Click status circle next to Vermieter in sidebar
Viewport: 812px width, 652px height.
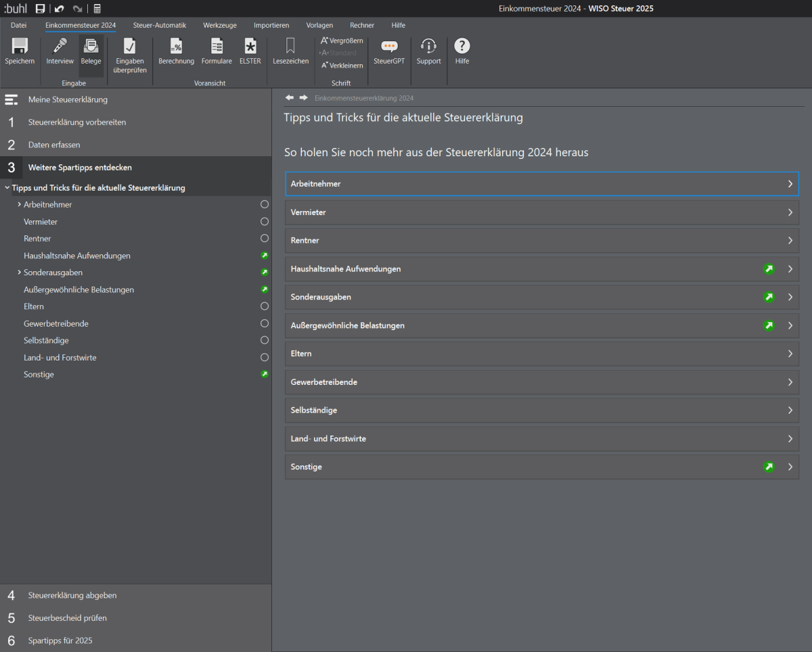[x=265, y=221]
